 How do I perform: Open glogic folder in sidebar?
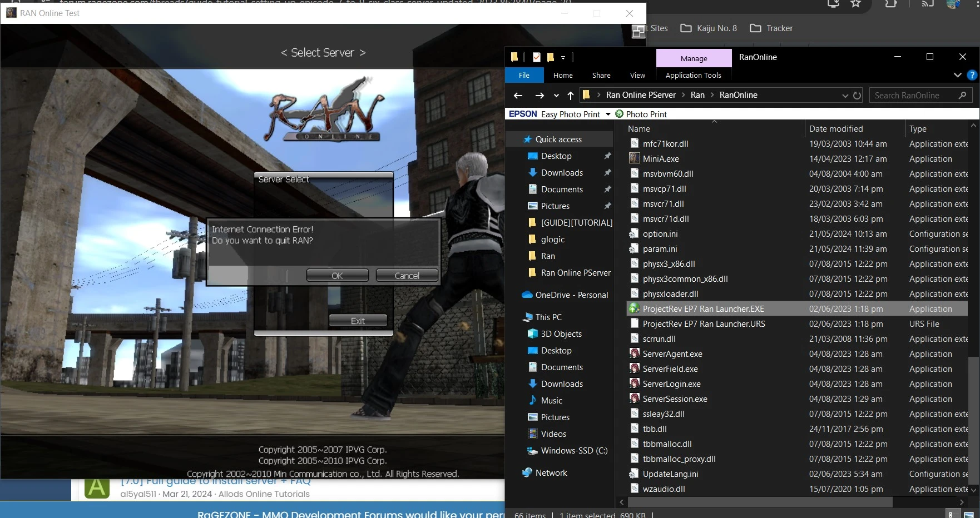point(552,240)
